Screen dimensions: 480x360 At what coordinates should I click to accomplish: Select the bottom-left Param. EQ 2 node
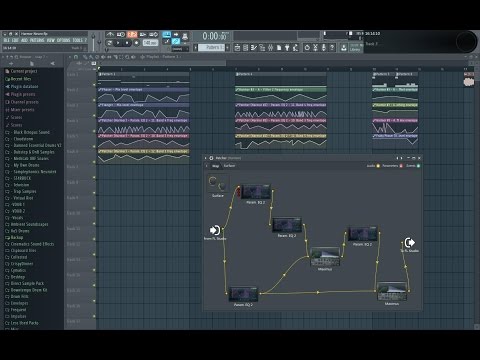(x=243, y=294)
